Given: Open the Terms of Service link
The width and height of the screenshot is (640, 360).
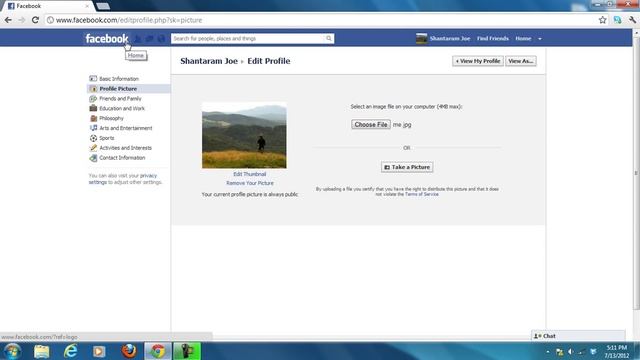Looking at the screenshot, I should 422,194.
